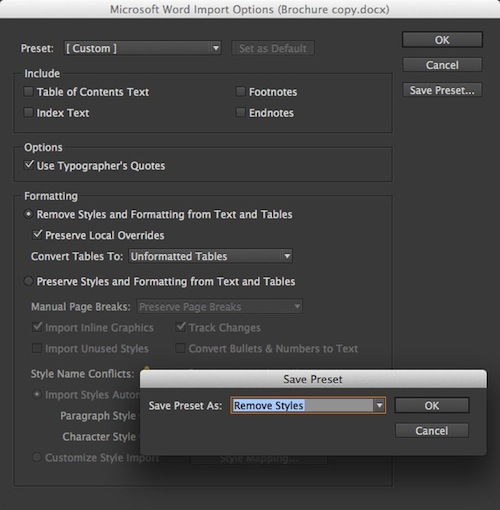The height and width of the screenshot is (510, 500).
Task: Select Import Styles Automatically radio button
Action: (x=37, y=394)
